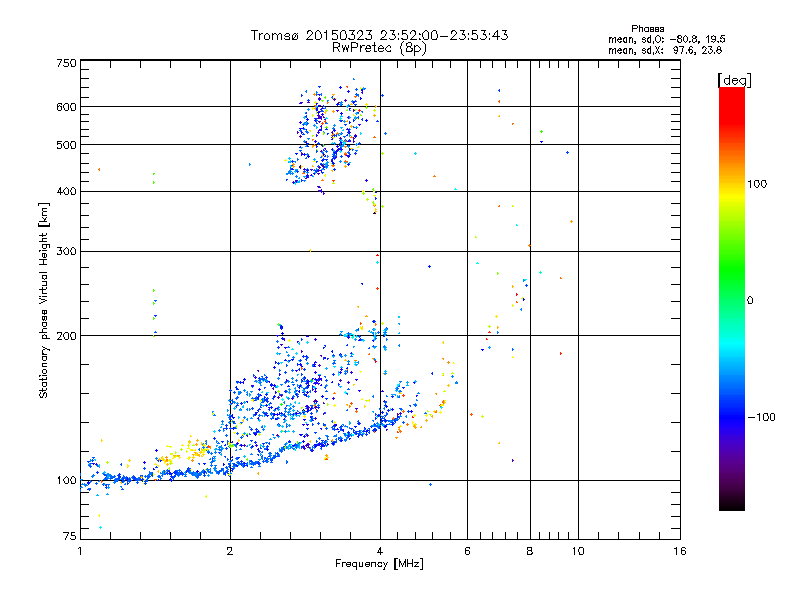Click y-axis tick label '400'
Screen dimensions: 800x600
click(67, 192)
